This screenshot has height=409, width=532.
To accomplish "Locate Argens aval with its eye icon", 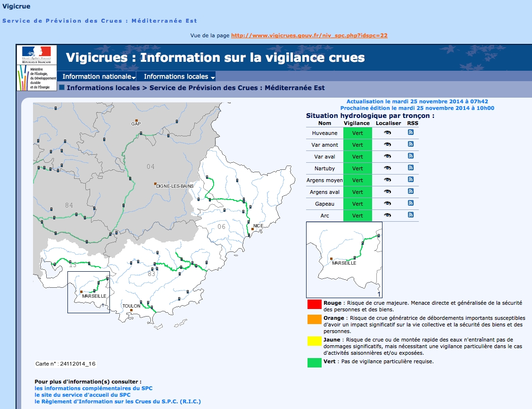I will pos(388,192).
